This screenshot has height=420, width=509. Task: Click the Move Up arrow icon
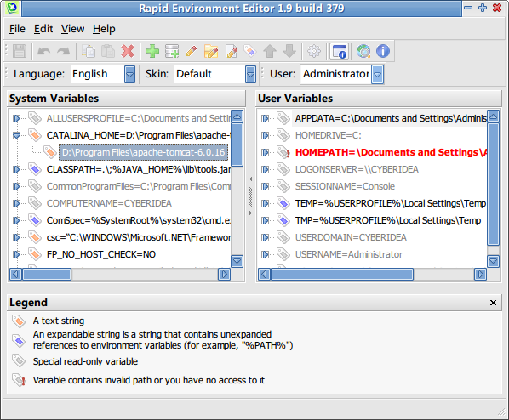pyautogui.click(x=270, y=51)
